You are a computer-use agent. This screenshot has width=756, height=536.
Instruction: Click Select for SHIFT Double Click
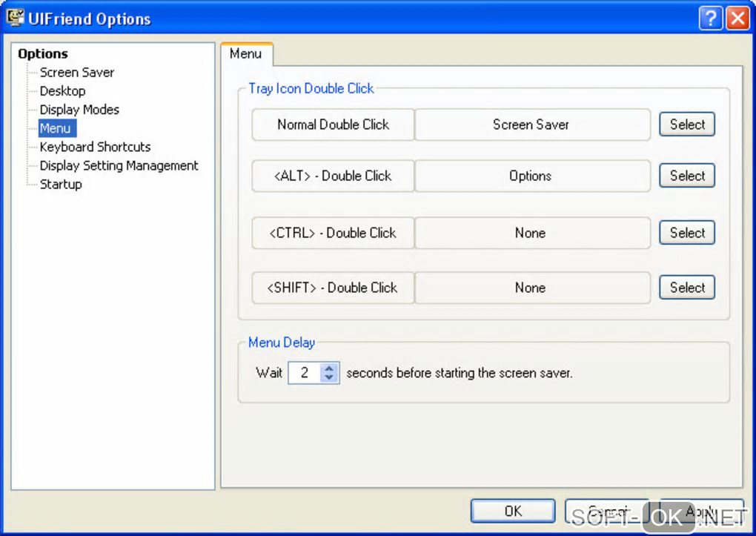(686, 288)
